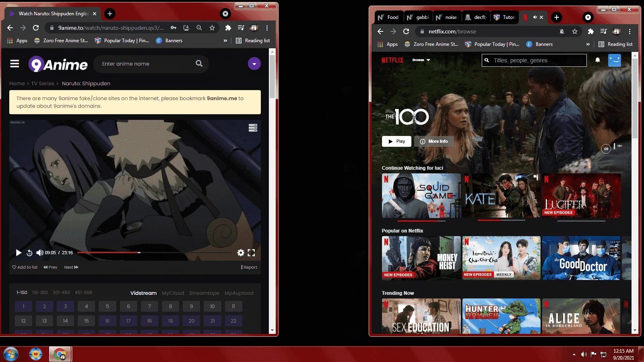Open the Chrome menu in the 9anime window
Image resolution: width=644 pixels, height=362 pixels.
[267, 28]
